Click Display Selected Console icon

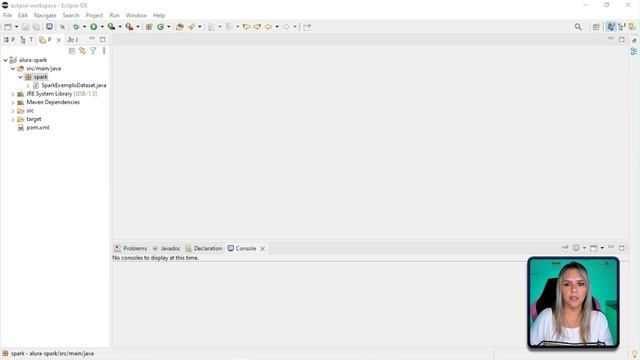576,248
